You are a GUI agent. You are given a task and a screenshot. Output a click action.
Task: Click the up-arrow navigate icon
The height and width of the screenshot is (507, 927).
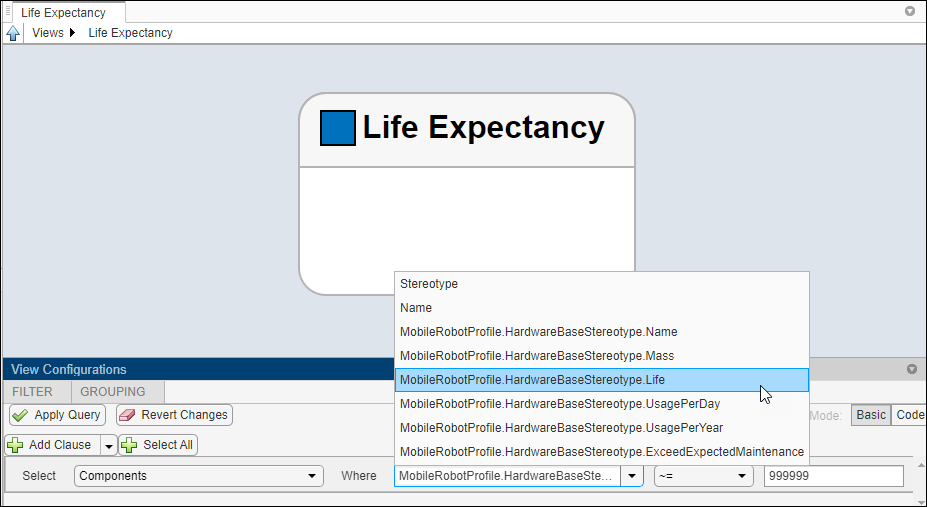tap(13, 33)
